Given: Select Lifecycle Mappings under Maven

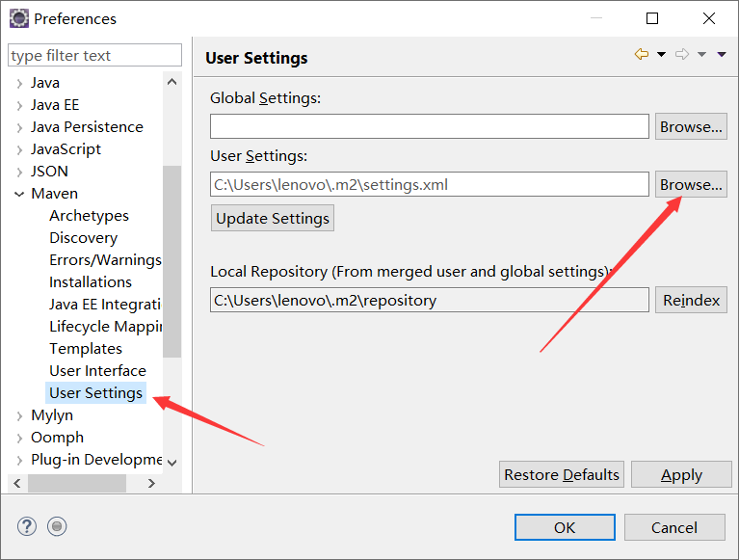Looking at the screenshot, I should coord(105,326).
